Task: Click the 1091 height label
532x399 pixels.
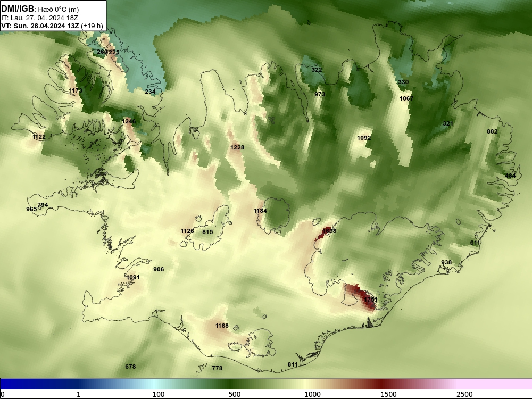Action: coord(133,278)
